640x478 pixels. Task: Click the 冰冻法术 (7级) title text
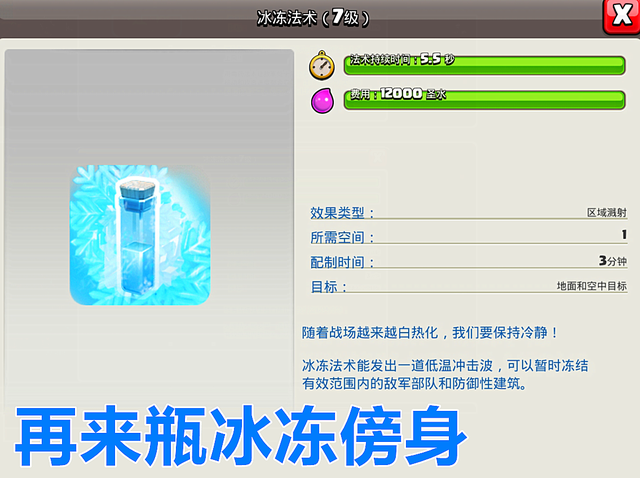click(x=313, y=18)
